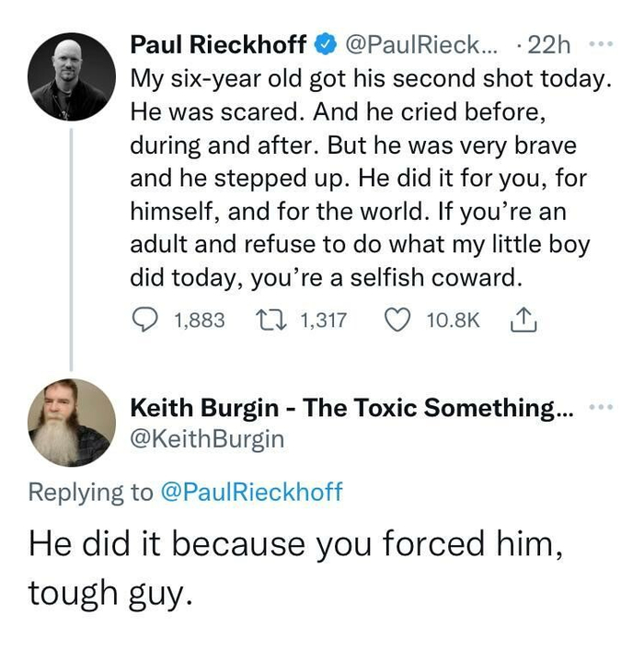Screen dimensions: 644x650
Task: Click the @KeithBurgin handle
Action: pyautogui.click(x=208, y=439)
